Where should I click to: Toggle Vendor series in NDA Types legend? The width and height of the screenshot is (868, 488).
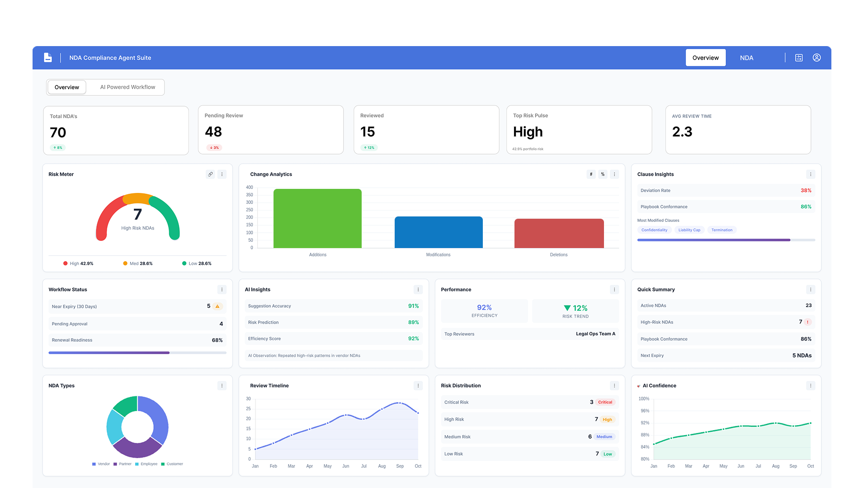tap(101, 464)
